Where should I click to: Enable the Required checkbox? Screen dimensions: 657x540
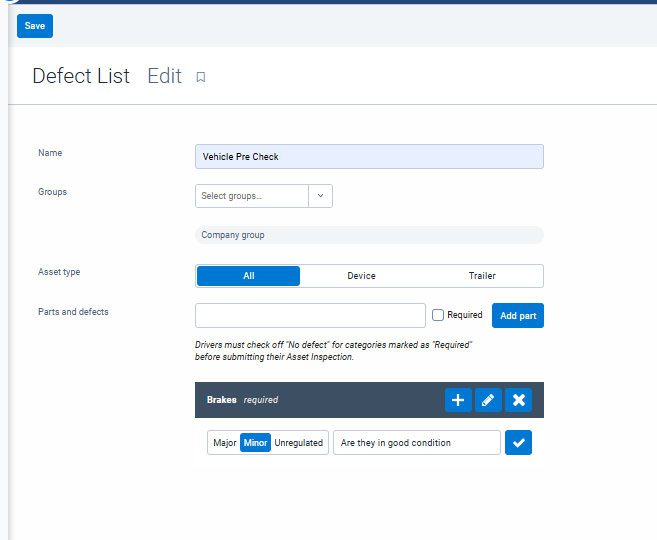point(438,315)
